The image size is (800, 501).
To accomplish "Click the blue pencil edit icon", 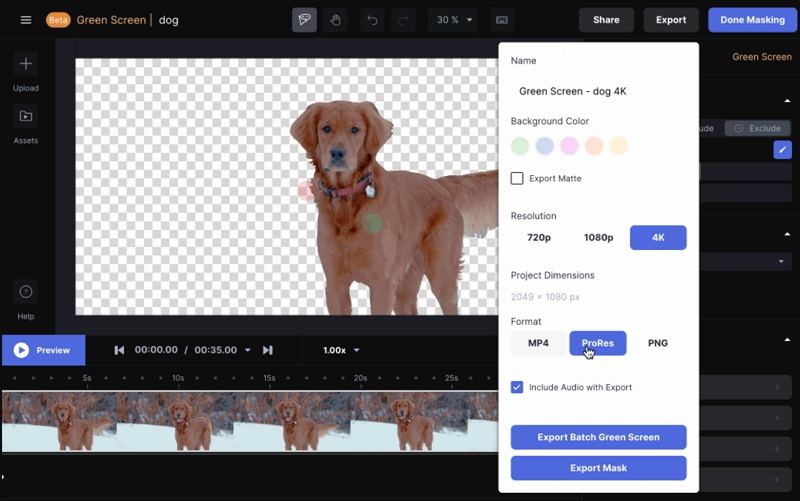I will (x=782, y=149).
